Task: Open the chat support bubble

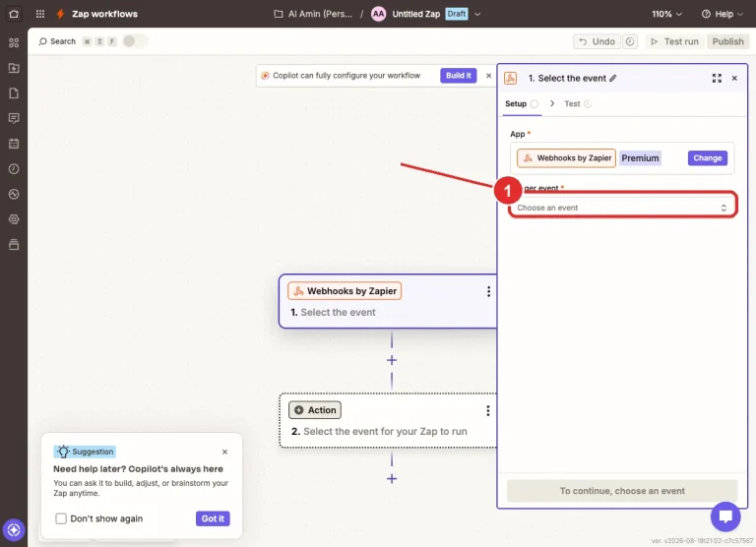Action: point(725,517)
